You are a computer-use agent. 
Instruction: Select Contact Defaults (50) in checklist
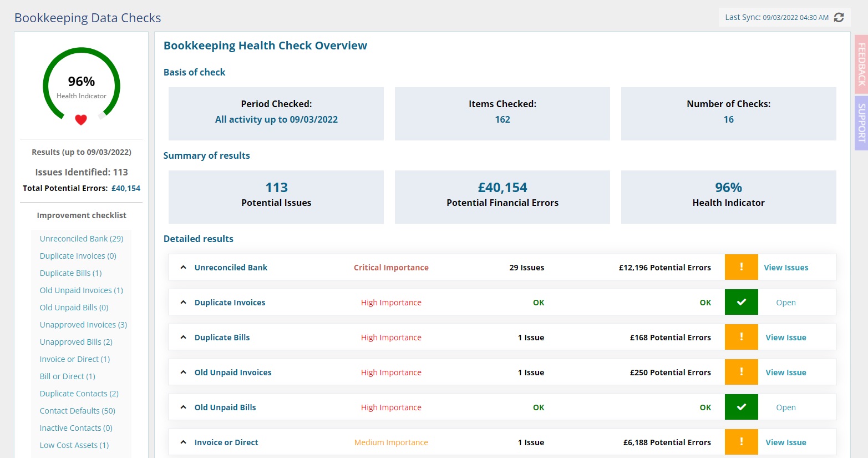tap(78, 411)
